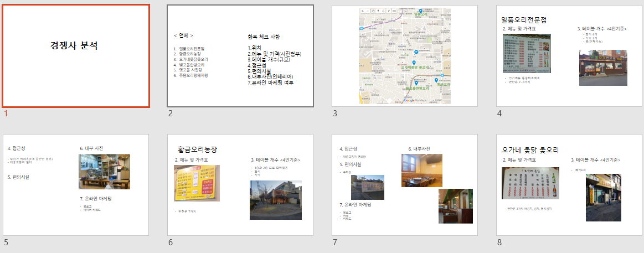Screen dimensions: 644x253
Task: Open the Google map slide thumbnail
Action: pos(405,56)
